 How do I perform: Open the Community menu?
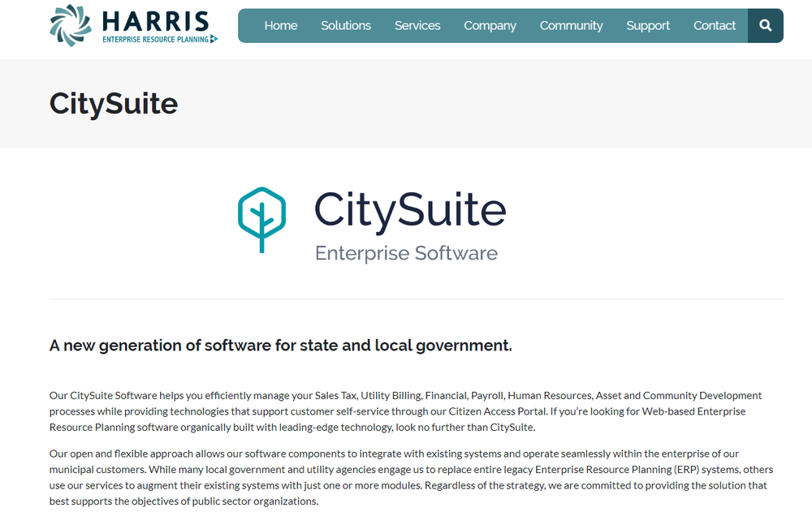tap(571, 26)
